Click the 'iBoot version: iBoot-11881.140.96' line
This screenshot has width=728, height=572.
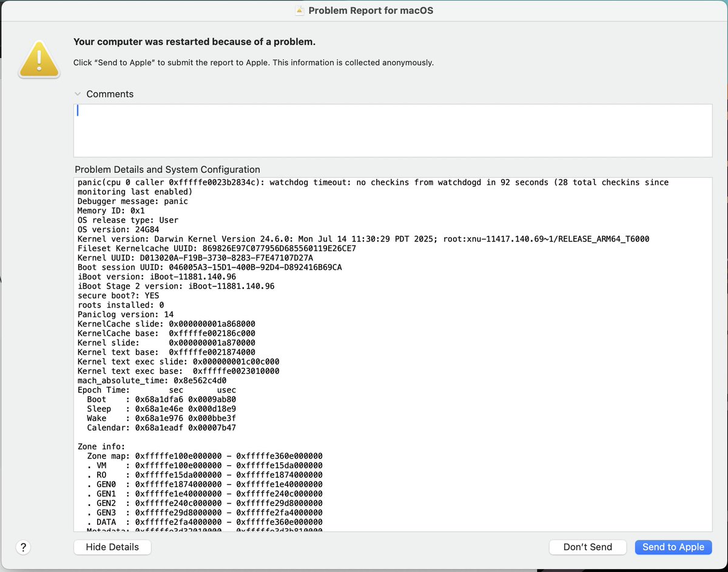[157, 277]
